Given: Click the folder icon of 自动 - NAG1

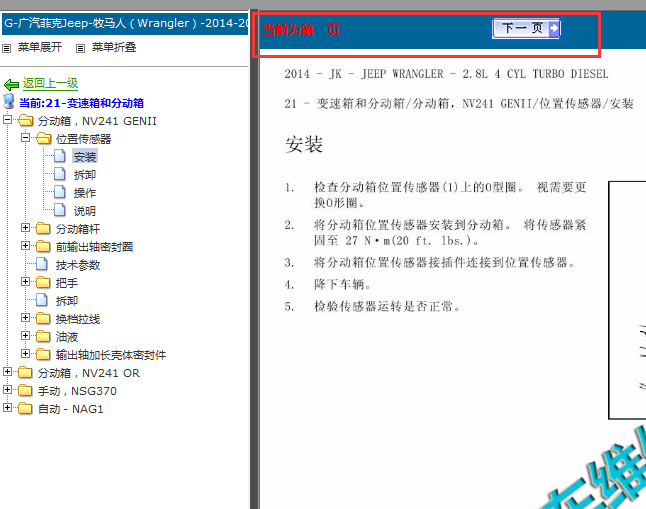Looking at the screenshot, I should (x=26, y=408).
